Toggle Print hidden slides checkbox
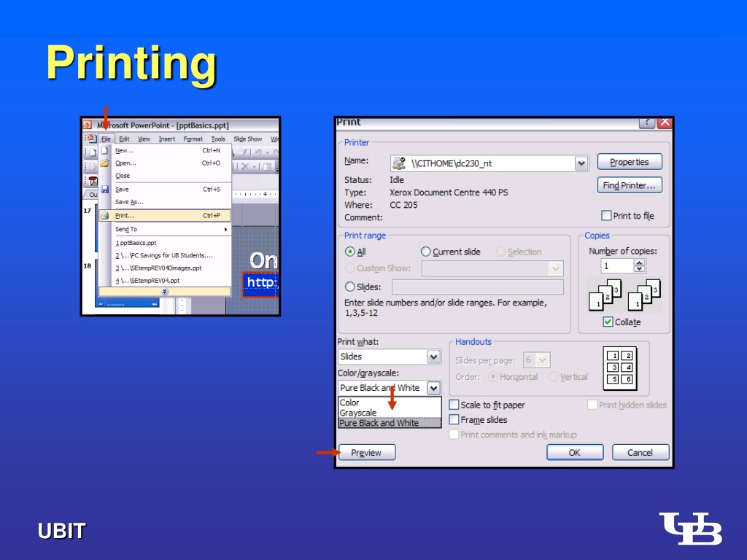 [592, 405]
